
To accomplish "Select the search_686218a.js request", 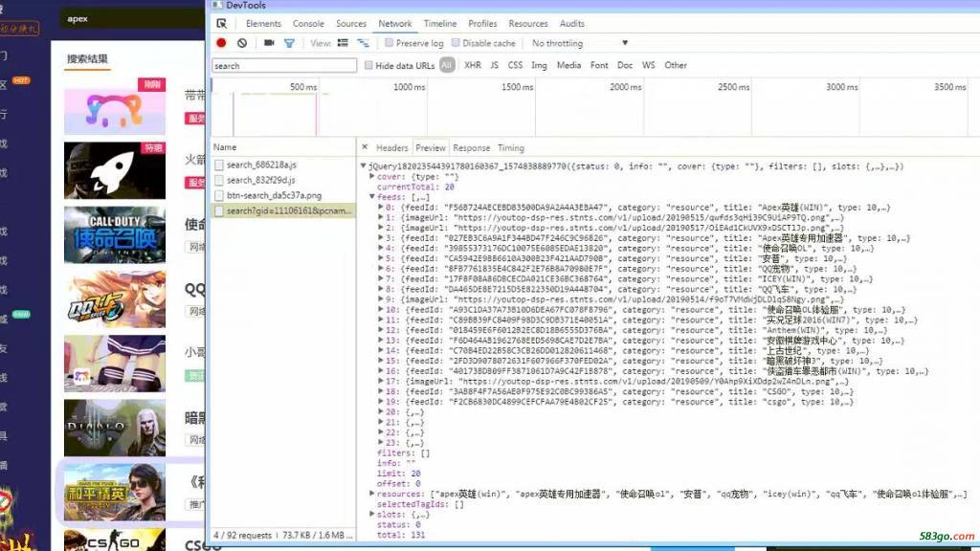I will pyautogui.click(x=261, y=165).
